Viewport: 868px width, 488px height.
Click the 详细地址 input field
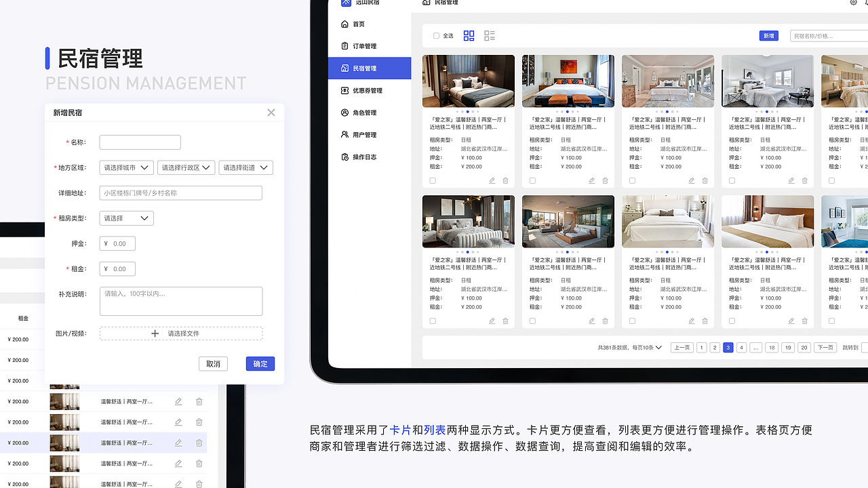181,193
